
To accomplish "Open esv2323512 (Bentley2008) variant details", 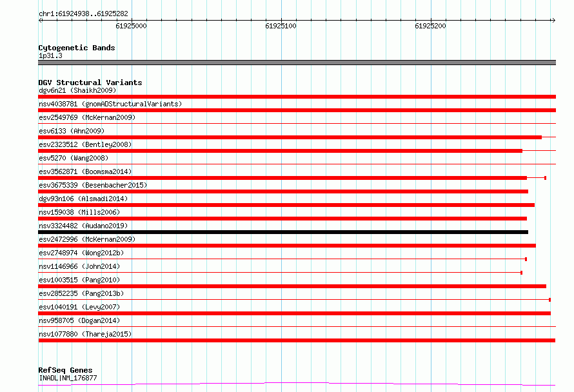I will (x=85, y=144).
